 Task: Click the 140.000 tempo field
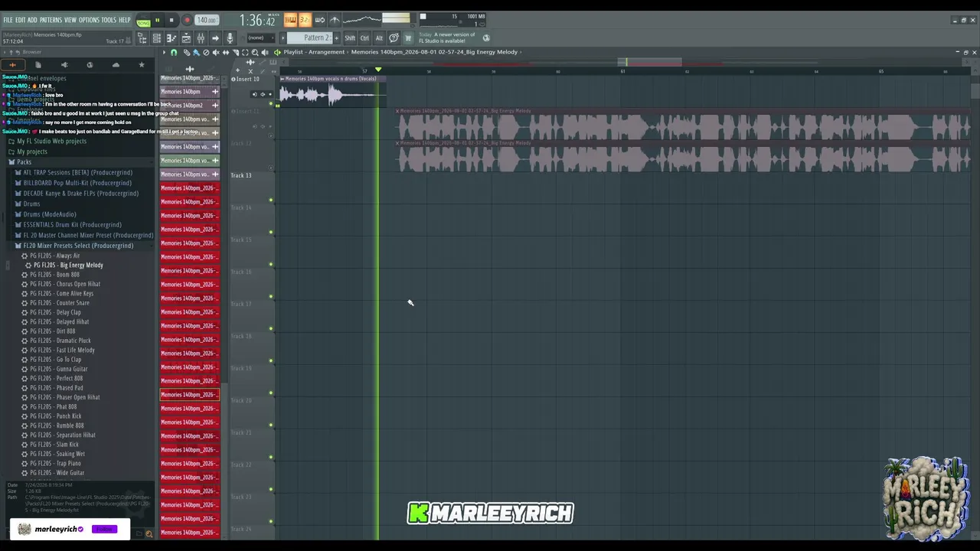(x=206, y=21)
